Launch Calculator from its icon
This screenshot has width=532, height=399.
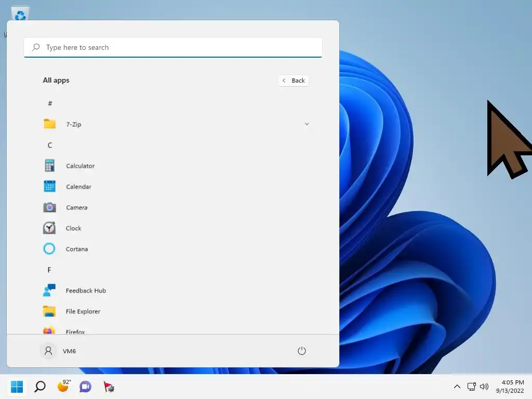coord(49,166)
